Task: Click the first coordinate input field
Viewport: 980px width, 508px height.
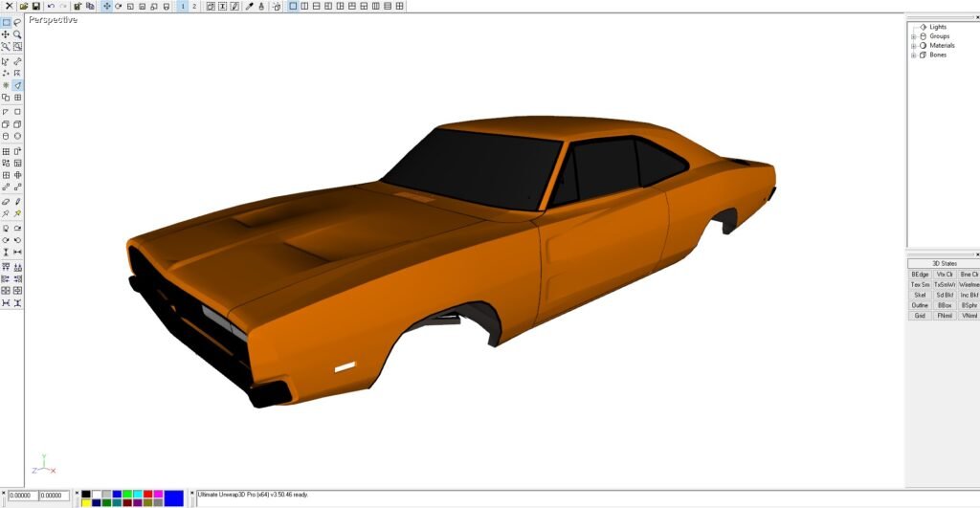Action: [22, 496]
